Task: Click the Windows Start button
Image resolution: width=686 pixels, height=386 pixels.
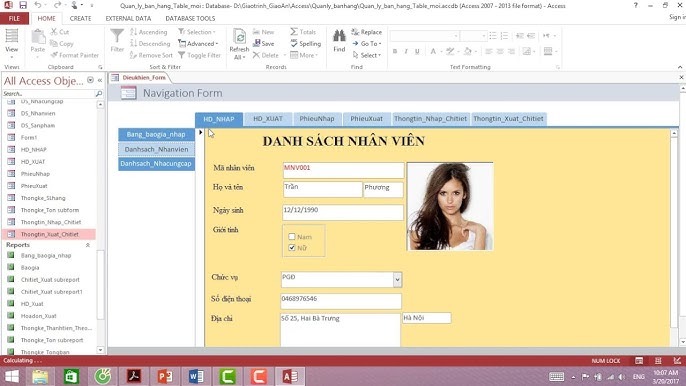Action: click(x=11, y=376)
